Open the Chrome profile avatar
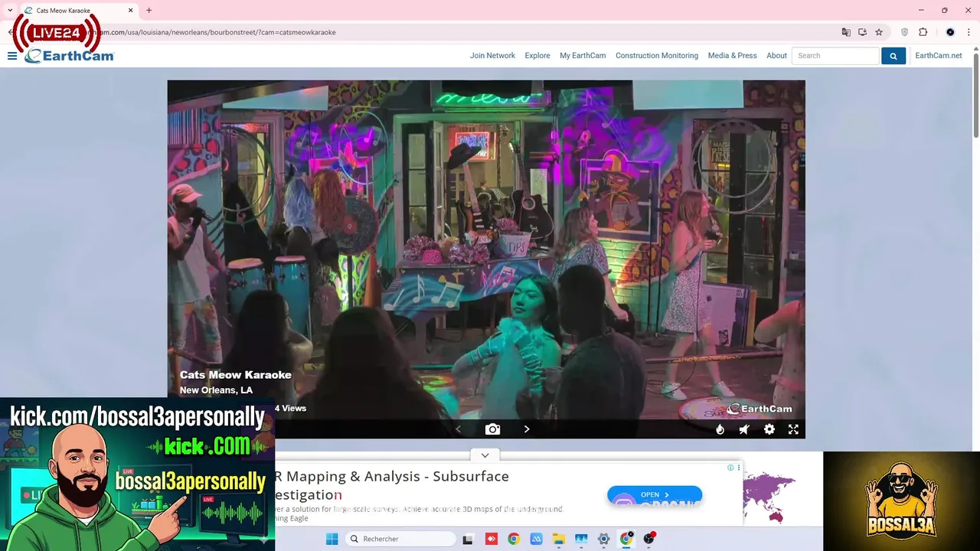The image size is (980, 551). 950,32
